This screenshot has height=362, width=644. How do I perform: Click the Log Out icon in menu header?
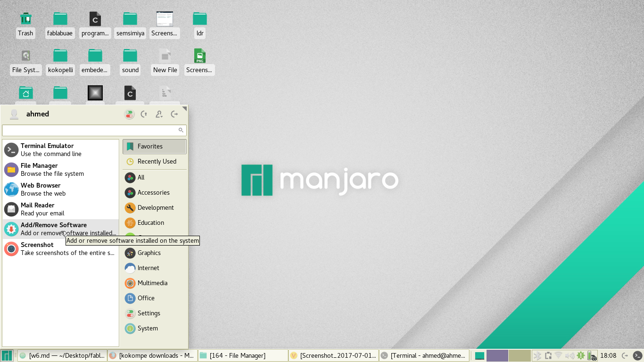(x=174, y=114)
